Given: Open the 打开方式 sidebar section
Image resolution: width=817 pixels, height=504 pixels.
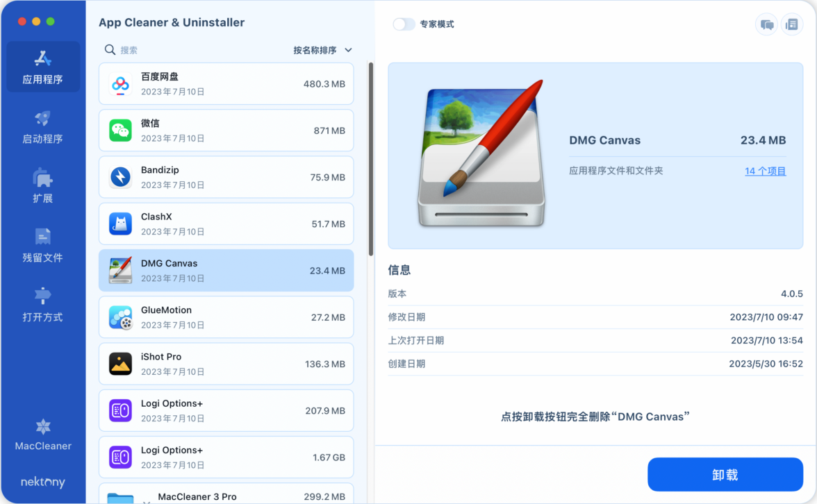Looking at the screenshot, I should pyautogui.click(x=43, y=305).
